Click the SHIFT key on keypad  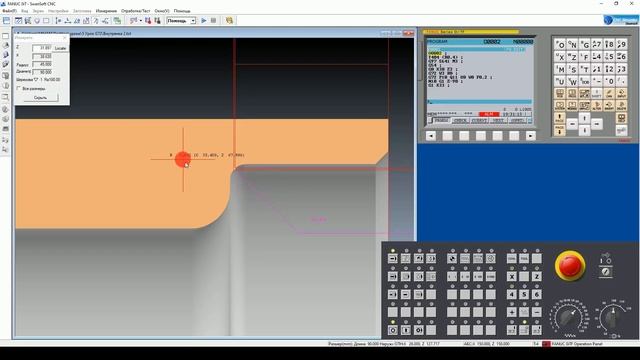click(x=597, y=93)
